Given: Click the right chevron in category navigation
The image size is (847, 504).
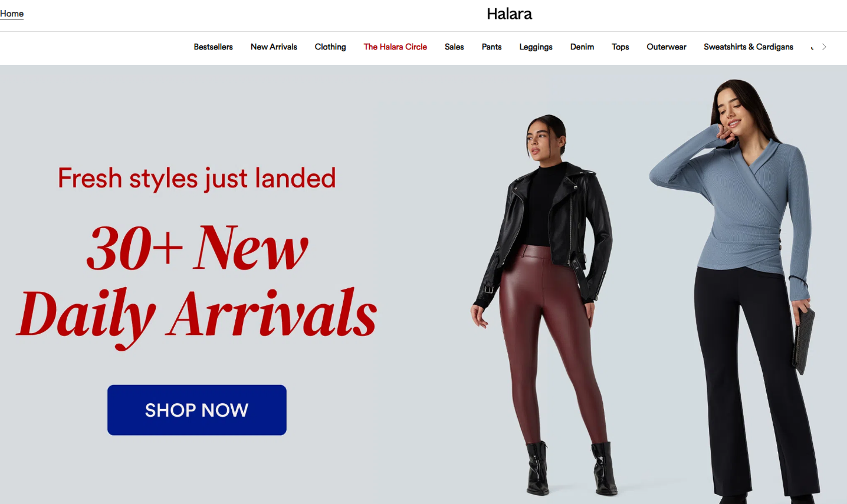Looking at the screenshot, I should pyautogui.click(x=824, y=47).
